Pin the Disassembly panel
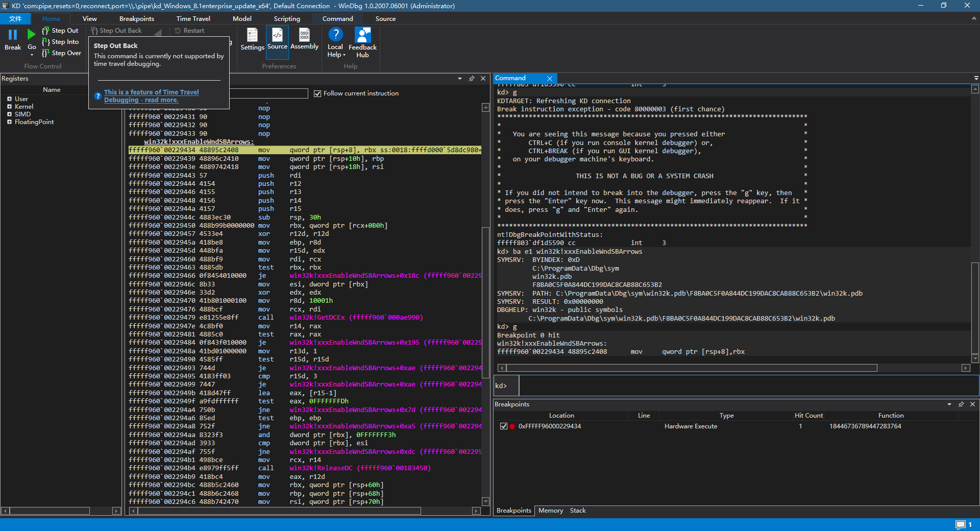Screen dimensions: 980x531 (472, 79)
